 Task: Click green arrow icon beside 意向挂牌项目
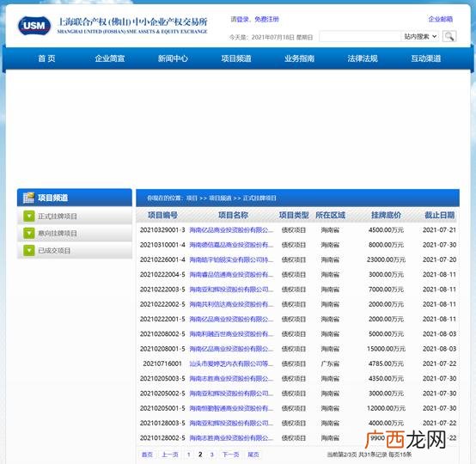click(x=29, y=233)
